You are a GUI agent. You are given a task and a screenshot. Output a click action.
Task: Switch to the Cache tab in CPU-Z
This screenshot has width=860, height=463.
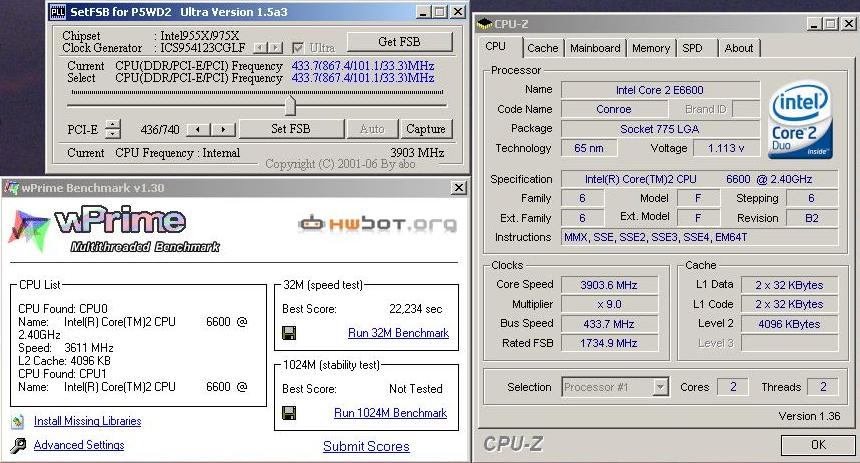pos(542,48)
